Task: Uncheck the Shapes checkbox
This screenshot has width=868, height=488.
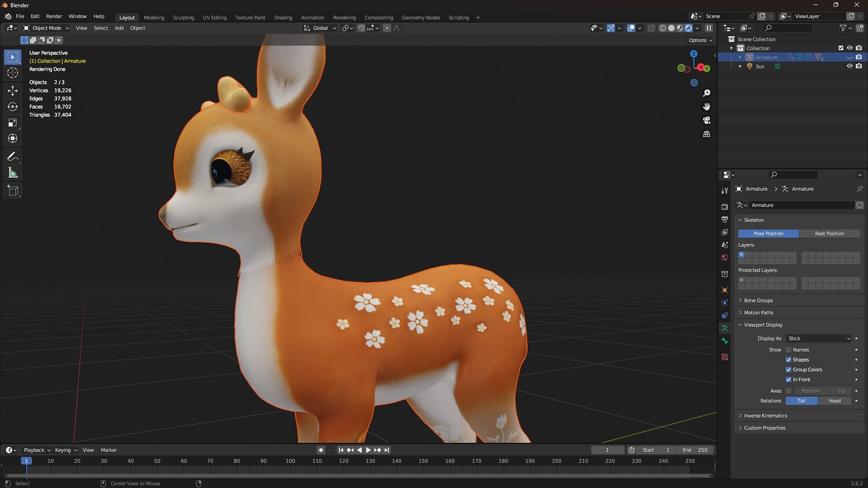Action: point(788,360)
